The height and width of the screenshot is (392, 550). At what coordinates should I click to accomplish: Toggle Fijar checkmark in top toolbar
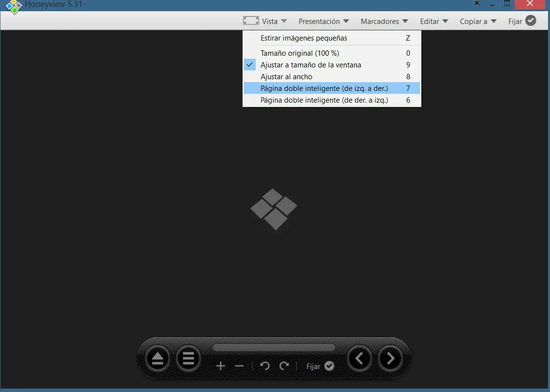coord(531,21)
